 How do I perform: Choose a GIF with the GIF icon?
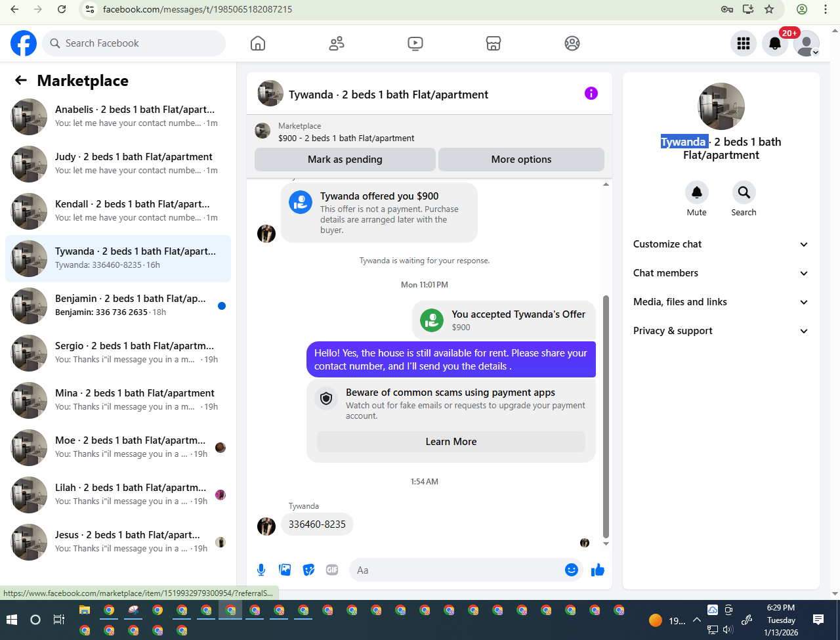(x=332, y=570)
